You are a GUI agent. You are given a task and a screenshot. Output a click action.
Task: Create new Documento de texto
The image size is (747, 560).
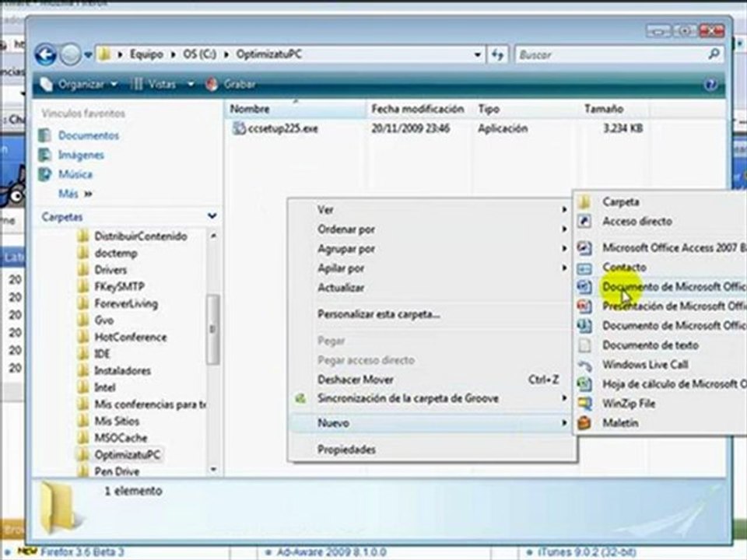click(x=661, y=345)
